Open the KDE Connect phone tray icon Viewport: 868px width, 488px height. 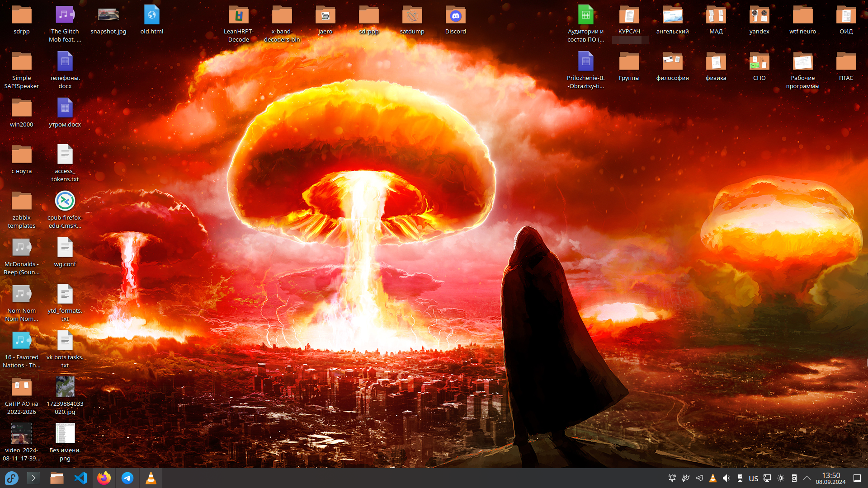coord(794,478)
